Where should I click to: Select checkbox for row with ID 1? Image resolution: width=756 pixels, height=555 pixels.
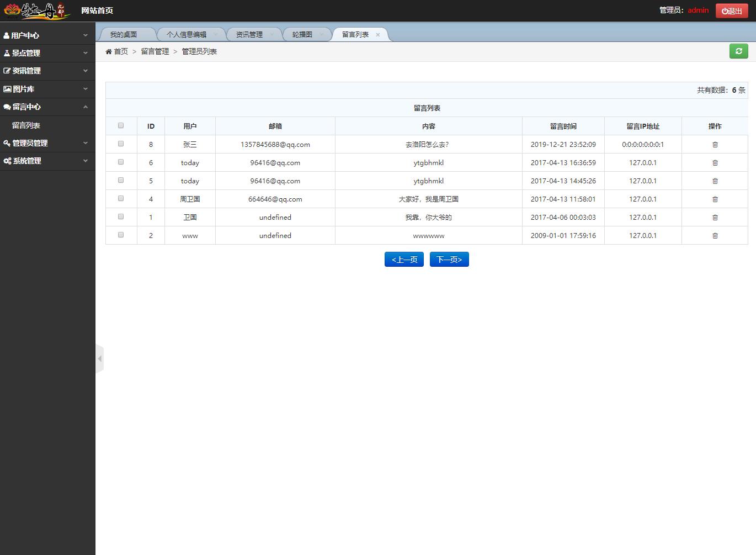pos(121,217)
